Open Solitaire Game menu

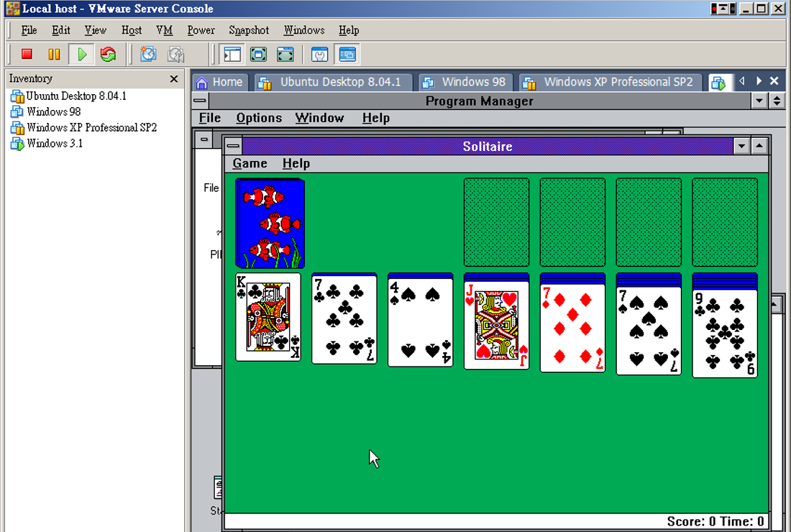[250, 163]
